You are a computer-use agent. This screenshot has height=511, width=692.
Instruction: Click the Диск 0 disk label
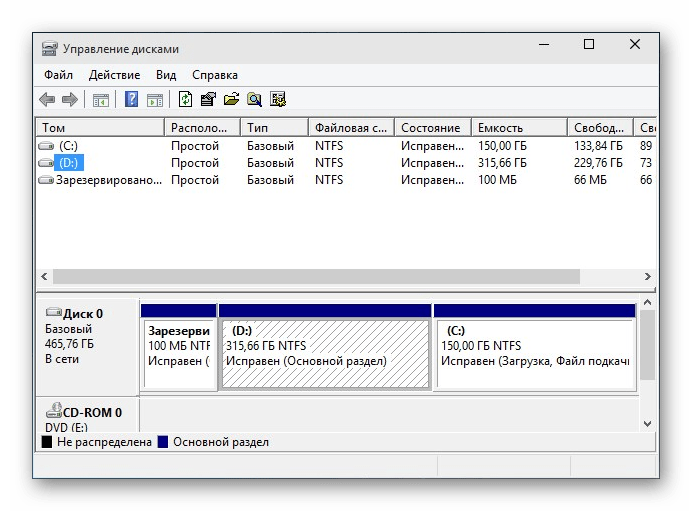coord(84,313)
